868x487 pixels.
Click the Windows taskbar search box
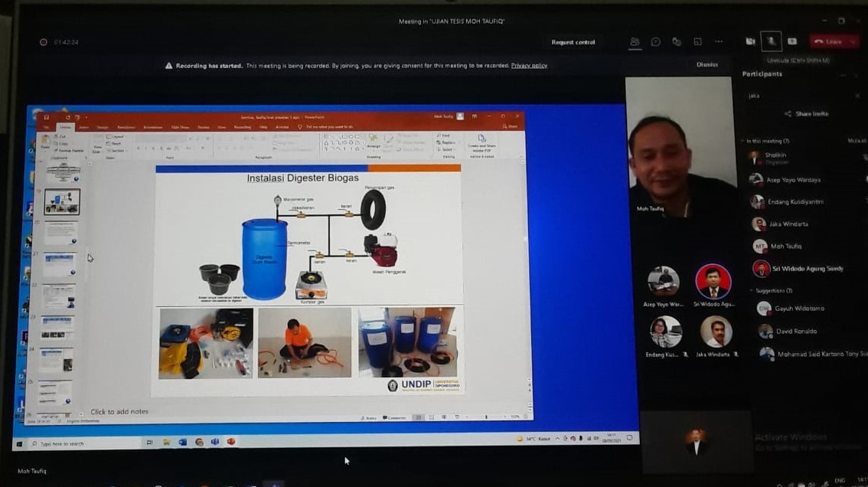(x=85, y=444)
